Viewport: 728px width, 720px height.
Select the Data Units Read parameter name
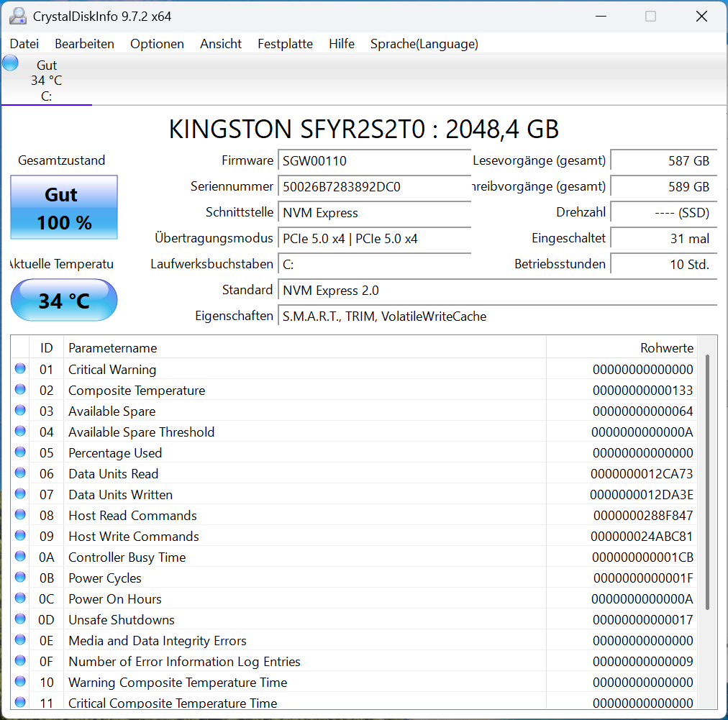click(113, 474)
